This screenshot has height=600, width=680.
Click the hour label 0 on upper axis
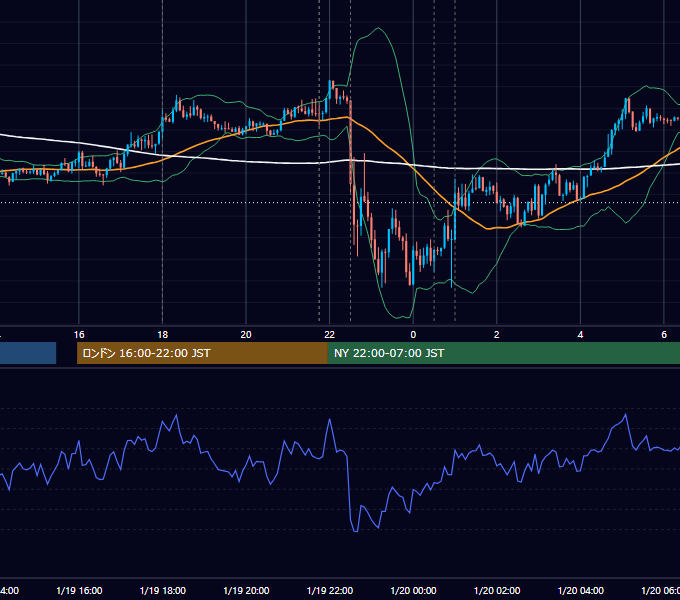click(413, 335)
